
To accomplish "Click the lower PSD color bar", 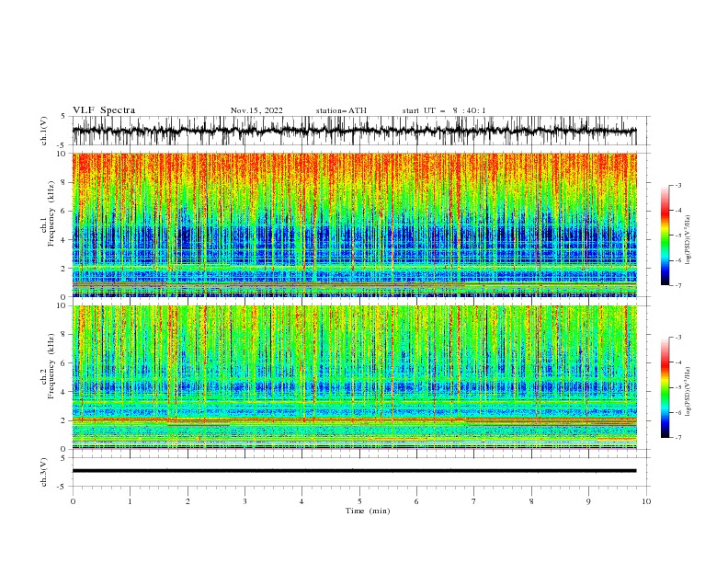I will tap(665, 387).
